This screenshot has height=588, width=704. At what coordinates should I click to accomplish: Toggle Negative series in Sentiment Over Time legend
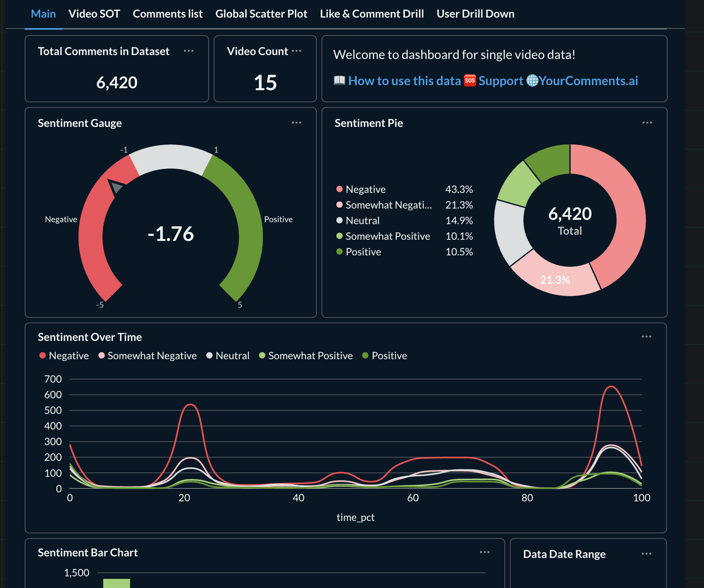[64, 356]
